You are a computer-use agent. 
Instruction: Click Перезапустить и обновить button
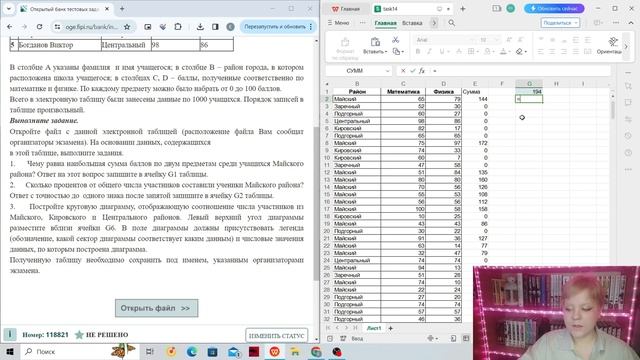click(x=278, y=27)
